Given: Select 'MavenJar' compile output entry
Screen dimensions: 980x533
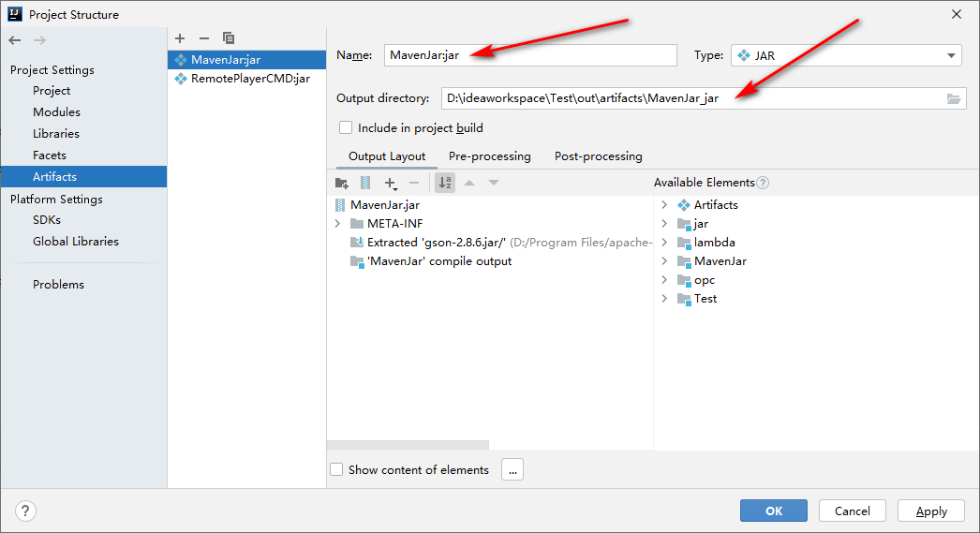Looking at the screenshot, I should tap(431, 261).
